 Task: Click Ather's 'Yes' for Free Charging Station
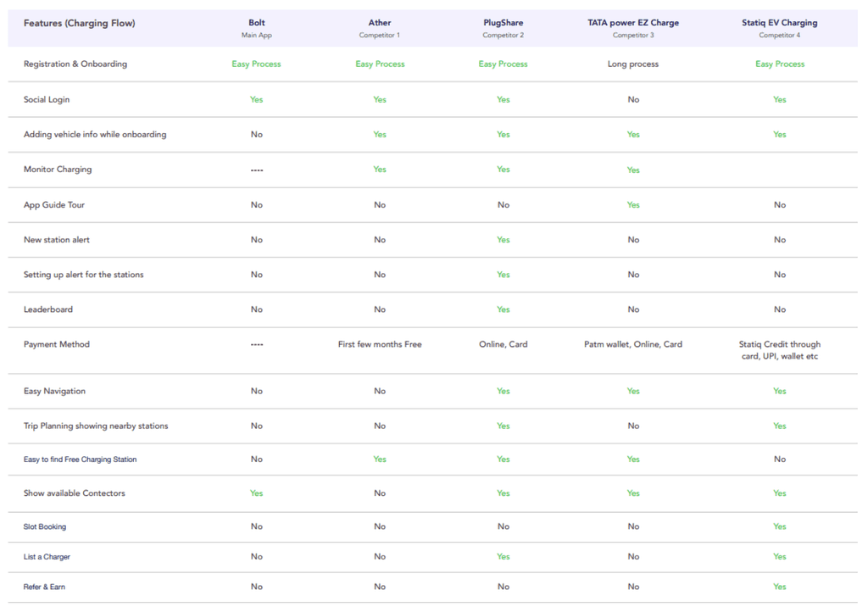(x=380, y=459)
